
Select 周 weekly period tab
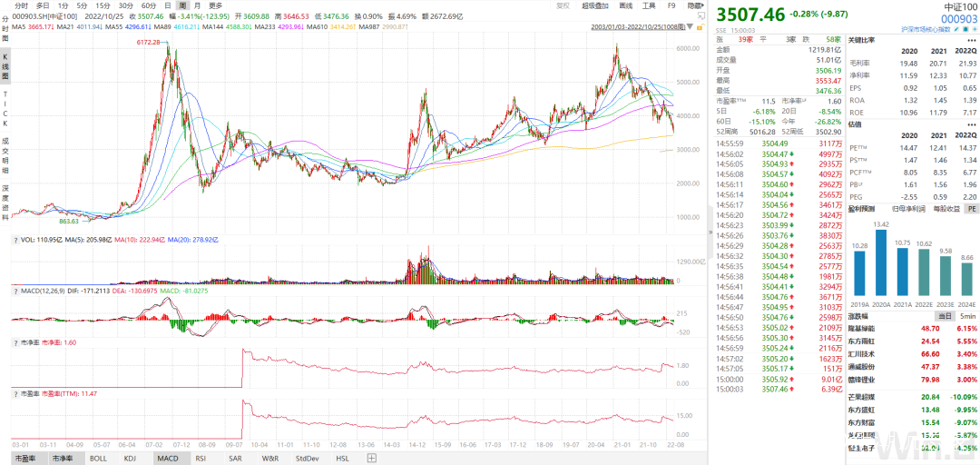182,5
